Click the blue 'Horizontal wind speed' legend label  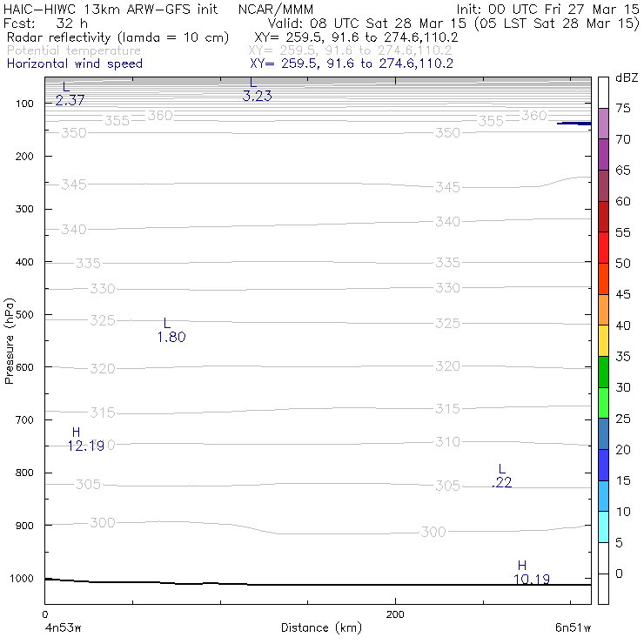75,64
